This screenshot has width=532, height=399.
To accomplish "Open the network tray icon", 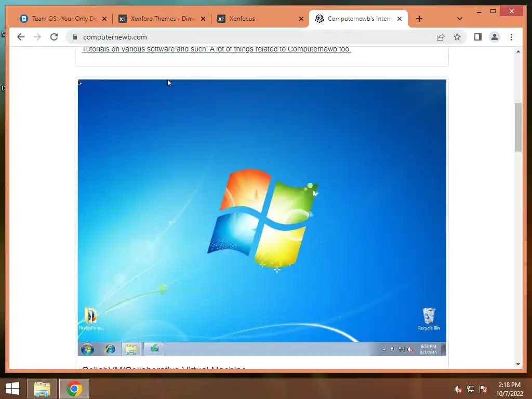I will point(471,389).
